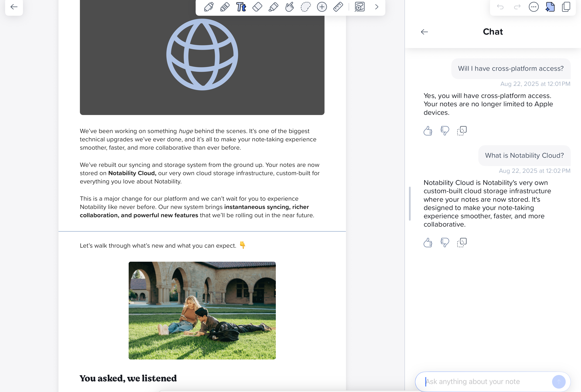
Task: Open the AI note assistant document icon
Action: pos(550,7)
